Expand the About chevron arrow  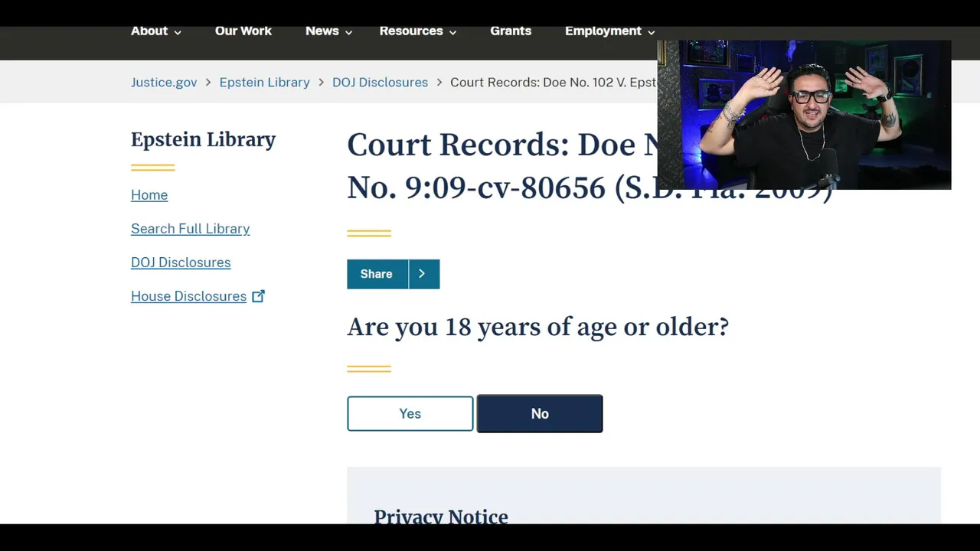click(178, 32)
